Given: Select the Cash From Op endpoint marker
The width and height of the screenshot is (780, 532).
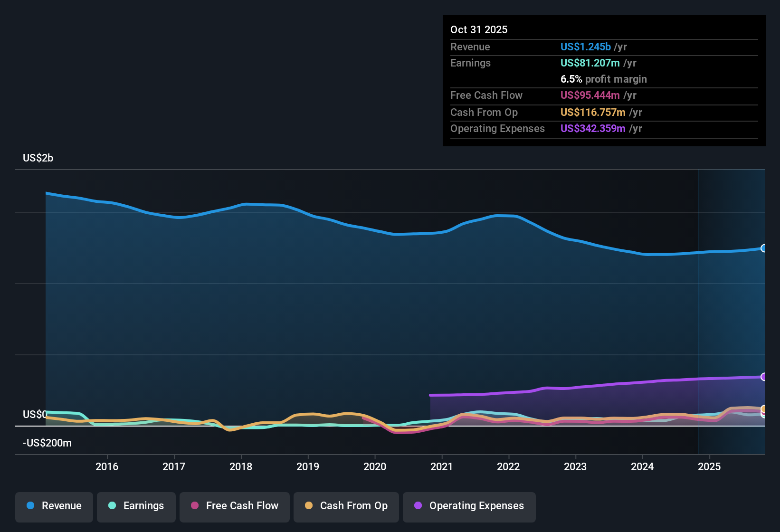Looking at the screenshot, I should click(764, 409).
